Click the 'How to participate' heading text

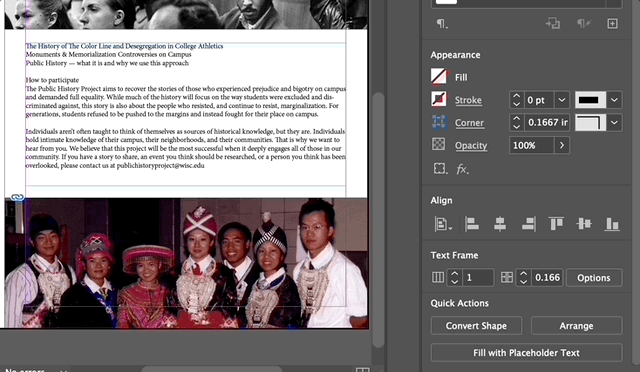(52, 80)
